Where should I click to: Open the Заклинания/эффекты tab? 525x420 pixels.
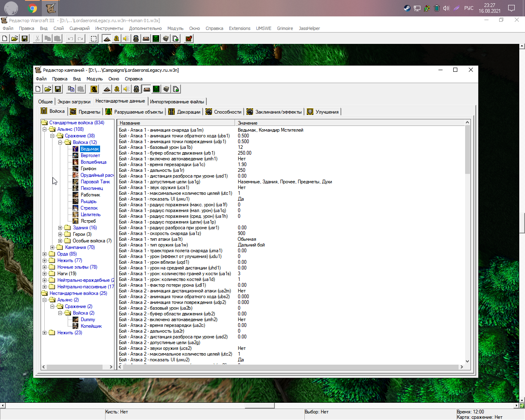[274, 112]
